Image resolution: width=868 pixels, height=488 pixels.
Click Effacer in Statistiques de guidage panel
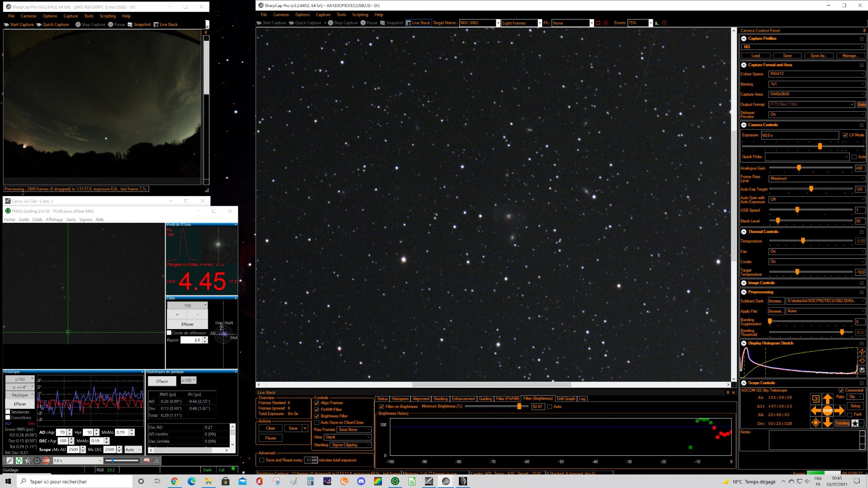162,381
